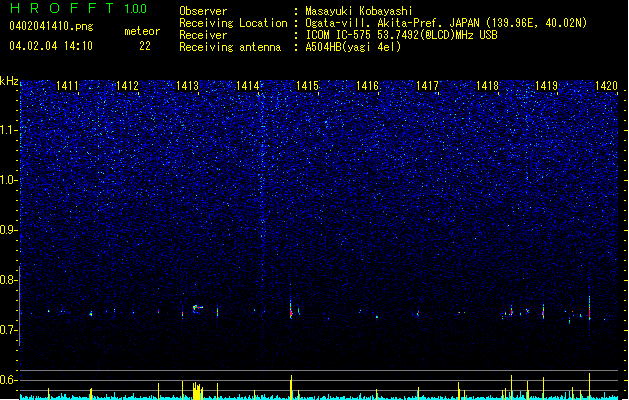Click the 1417 time axis label

click(x=427, y=86)
